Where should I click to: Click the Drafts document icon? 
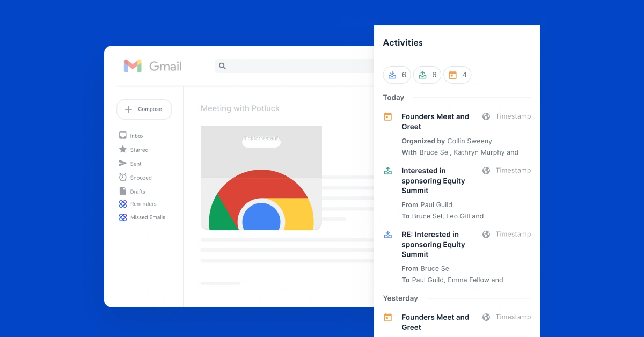tap(123, 191)
